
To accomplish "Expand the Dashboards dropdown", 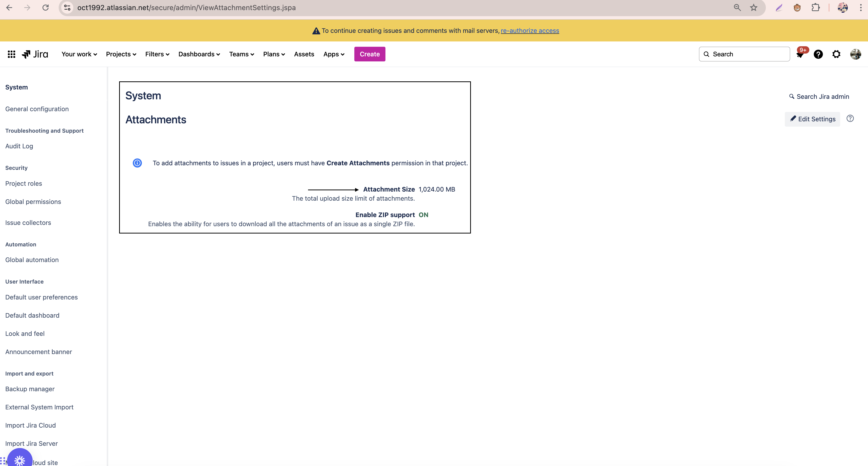I will point(199,54).
